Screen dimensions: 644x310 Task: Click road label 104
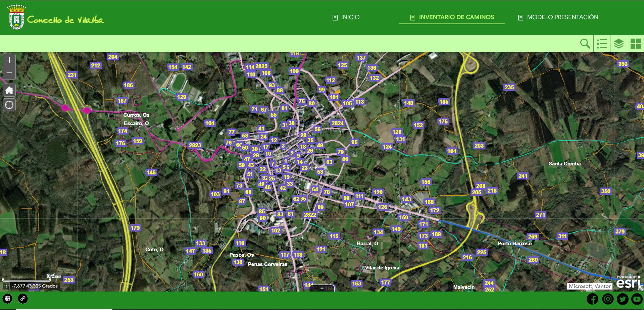click(x=210, y=123)
